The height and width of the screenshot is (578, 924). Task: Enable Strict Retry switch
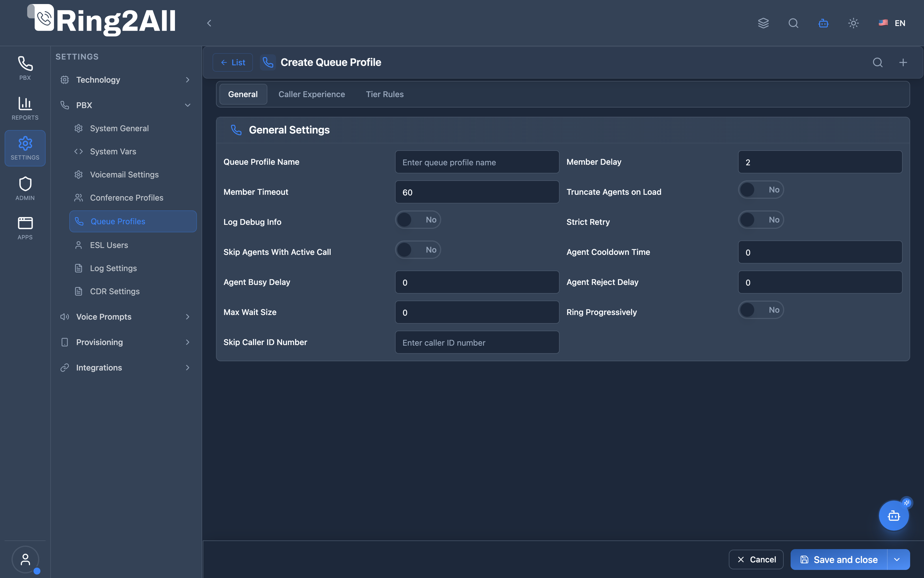(761, 220)
